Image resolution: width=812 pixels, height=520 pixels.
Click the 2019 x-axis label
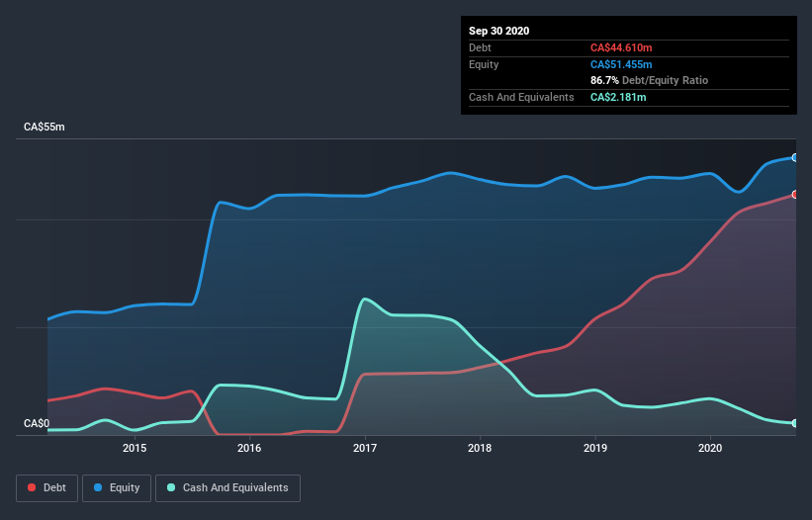tap(595, 448)
